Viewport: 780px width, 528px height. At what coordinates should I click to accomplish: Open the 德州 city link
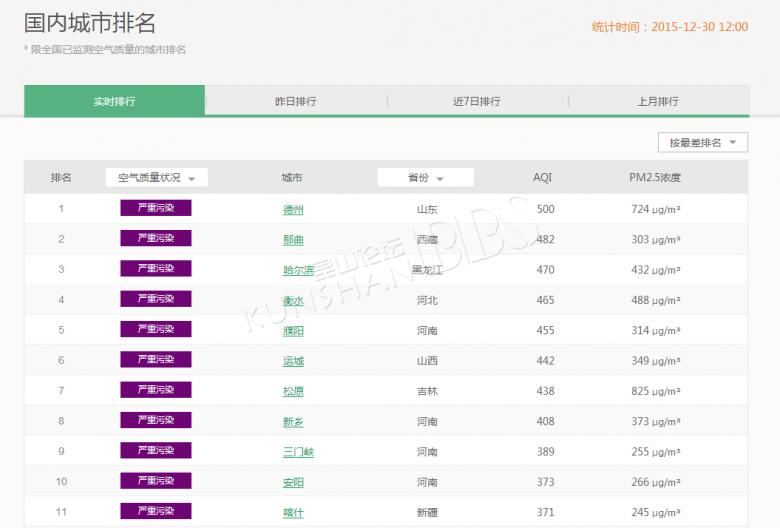293,209
